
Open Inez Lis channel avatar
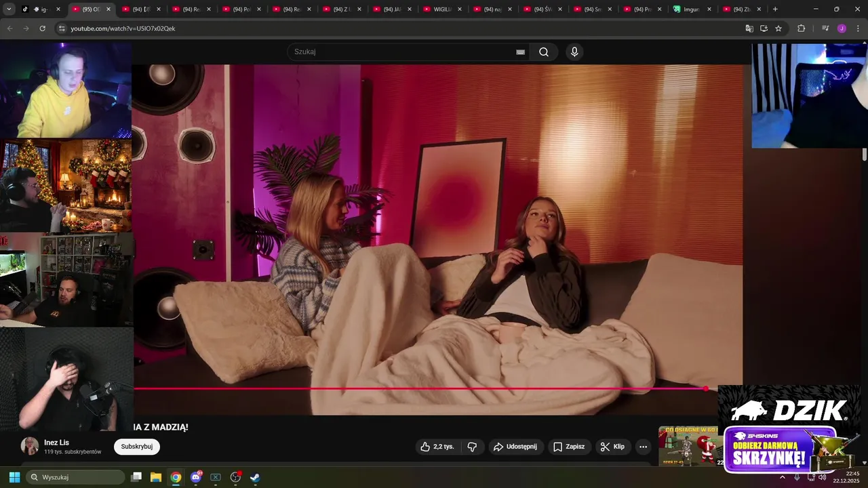[x=30, y=446]
